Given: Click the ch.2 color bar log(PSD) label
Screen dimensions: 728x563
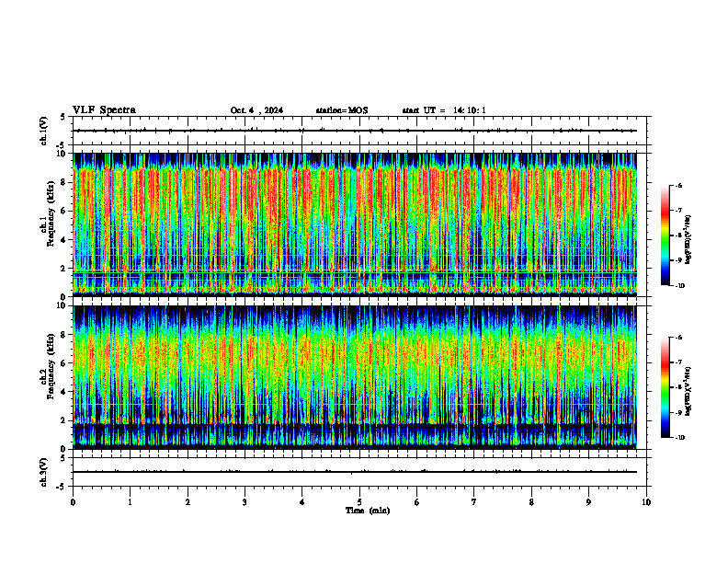Looking at the screenshot, I should pos(688,391).
